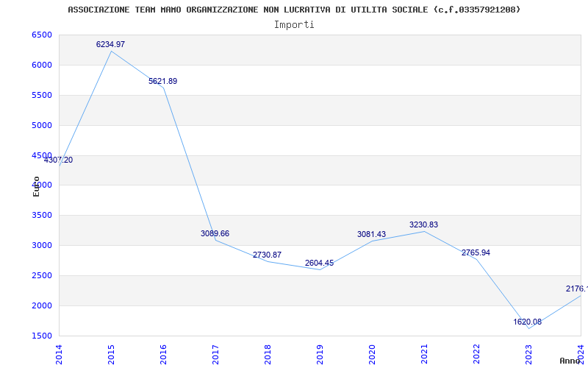The image size is (588, 368).
Task: Click the Anno x-axis title
Action: pyautogui.click(x=570, y=361)
